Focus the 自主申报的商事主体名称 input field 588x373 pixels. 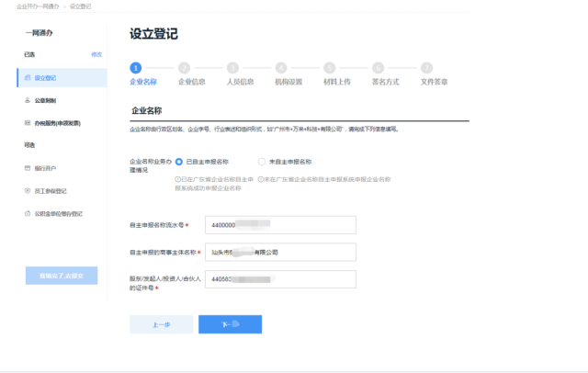click(x=280, y=253)
